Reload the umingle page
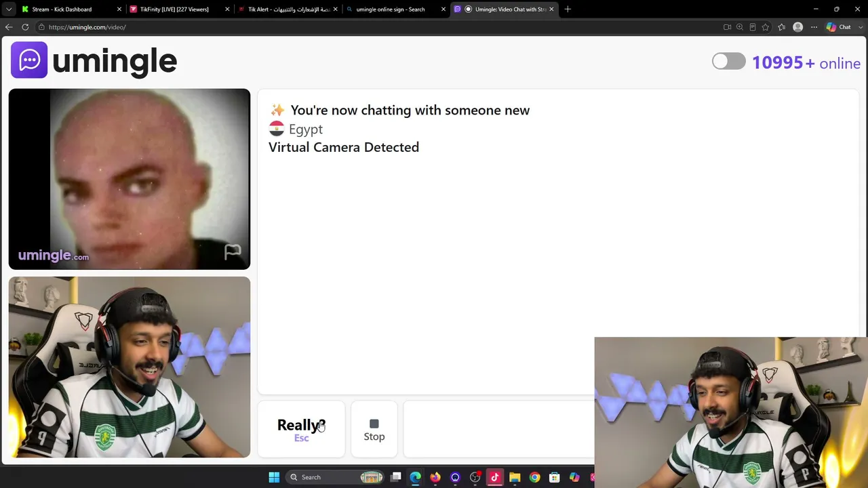The width and height of the screenshot is (868, 488). 25,27
